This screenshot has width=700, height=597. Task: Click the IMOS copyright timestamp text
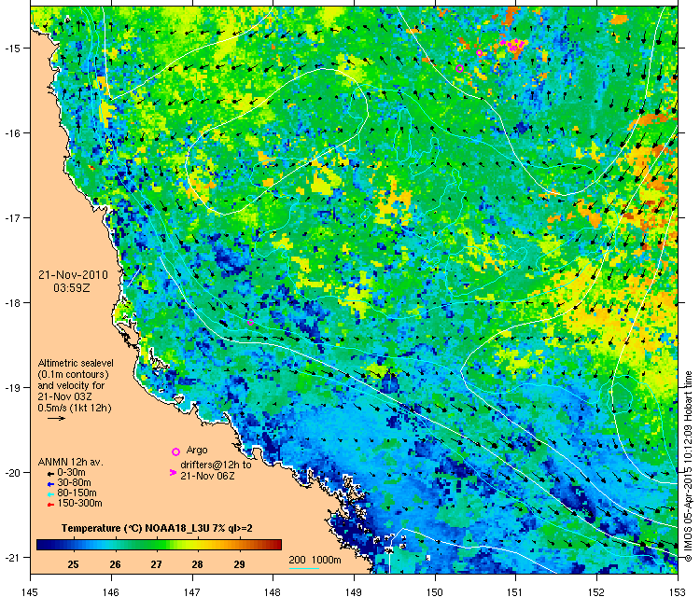pos(688,466)
